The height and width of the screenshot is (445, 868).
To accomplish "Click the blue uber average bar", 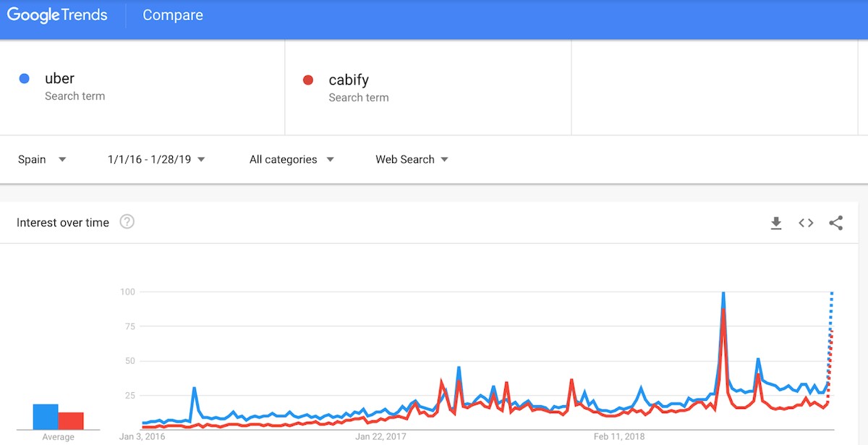I will pyautogui.click(x=46, y=417).
